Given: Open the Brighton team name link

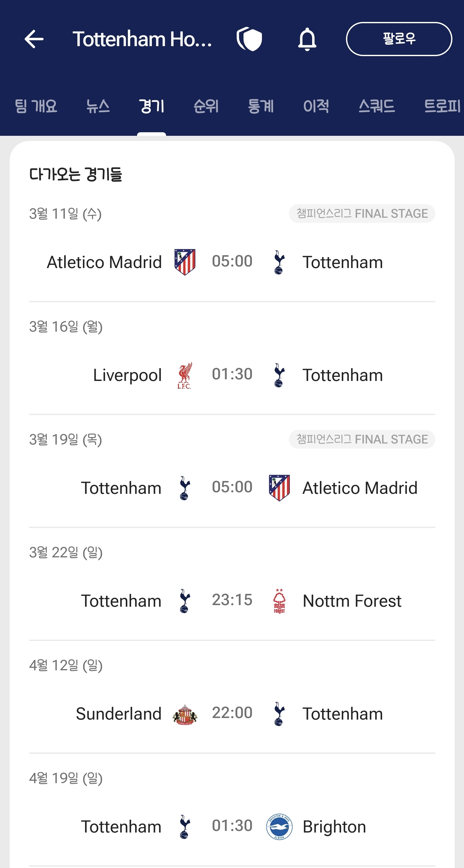Looking at the screenshot, I should (x=334, y=827).
